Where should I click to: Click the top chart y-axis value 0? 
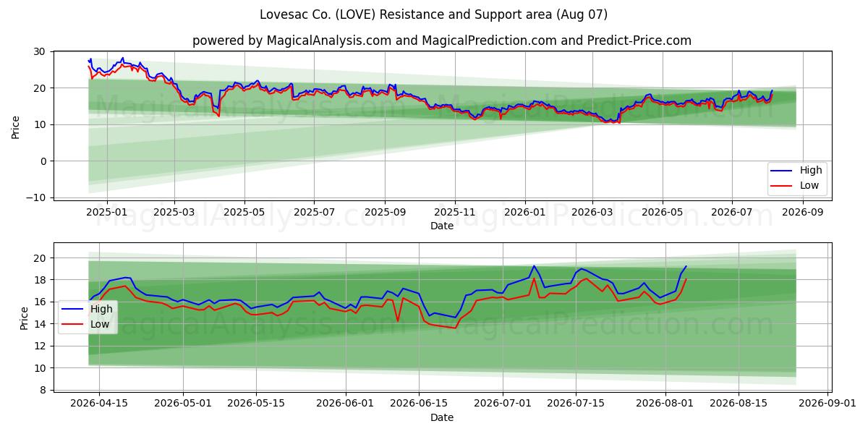tap(42, 161)
